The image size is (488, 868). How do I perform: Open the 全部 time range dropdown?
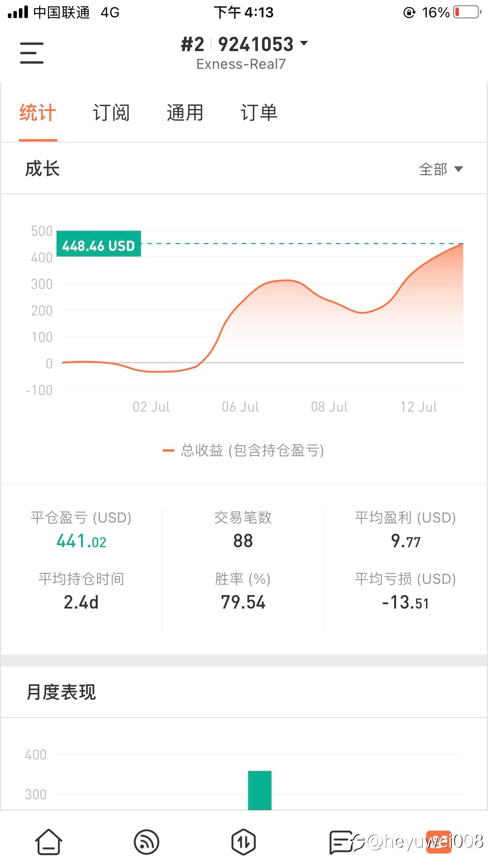(x=441, y=169)
